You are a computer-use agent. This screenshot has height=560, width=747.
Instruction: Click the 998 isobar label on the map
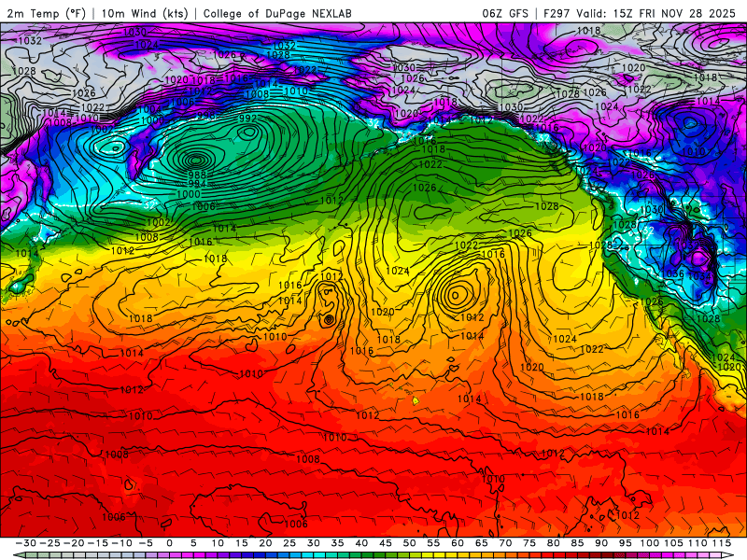click(x=206, y=115)
